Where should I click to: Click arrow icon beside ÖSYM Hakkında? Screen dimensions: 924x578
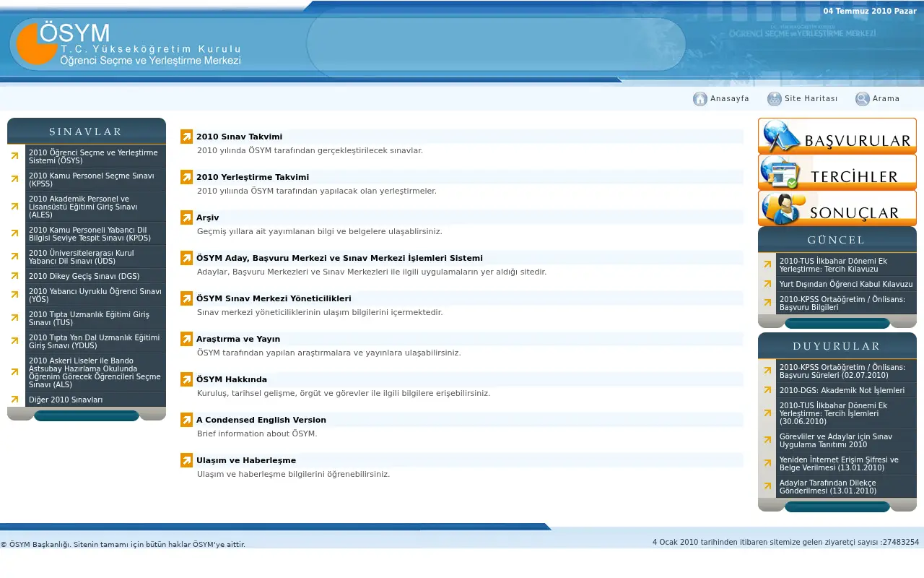(186, 379)
